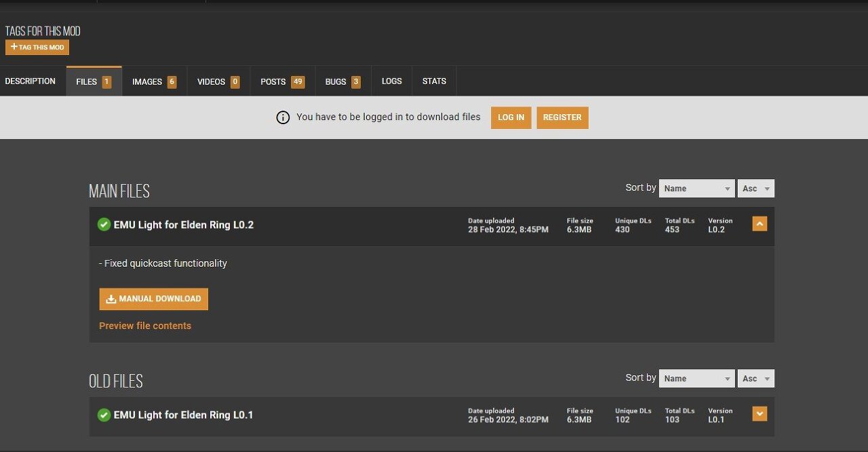868x452 pixels.
Task: Open the Stats tab
Action: pos(435,81)
